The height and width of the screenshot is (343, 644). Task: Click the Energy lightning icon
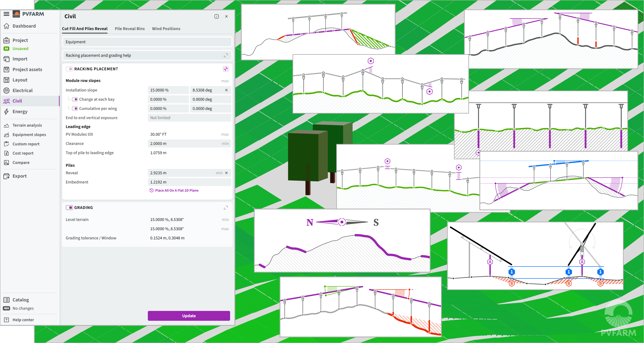tap(7, 112)
